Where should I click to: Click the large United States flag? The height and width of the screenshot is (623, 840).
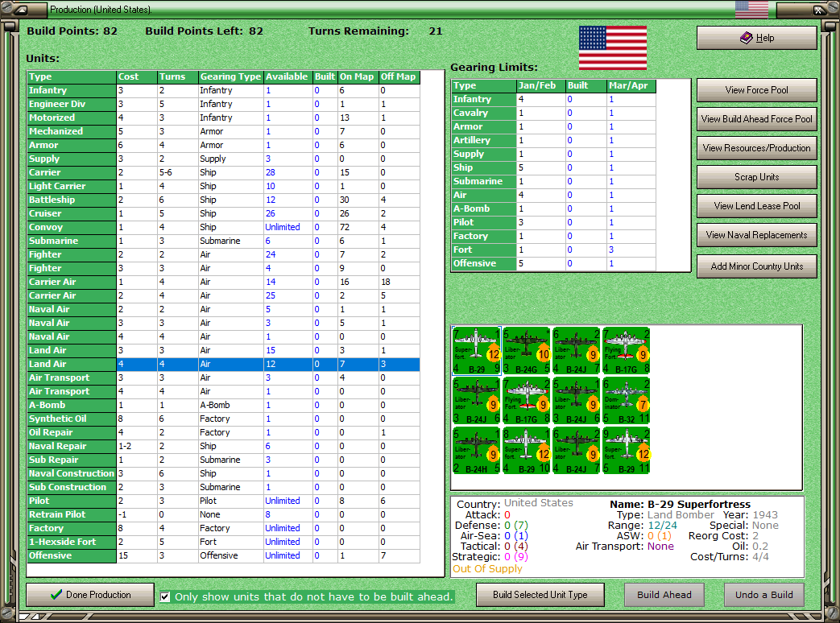613,47
